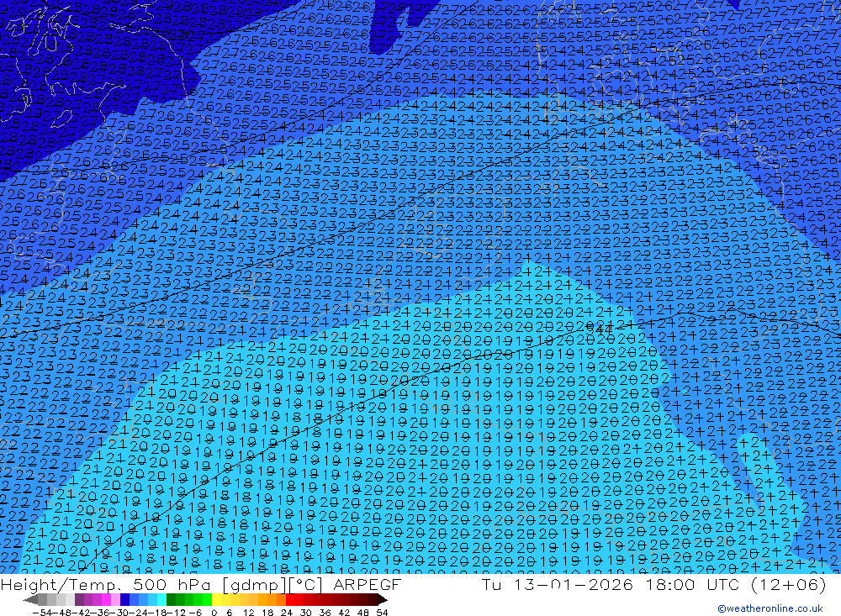Screen dimensions: 841x616
Task: Select the dark blue -30 legend swatch
Action: pos(124,600)
